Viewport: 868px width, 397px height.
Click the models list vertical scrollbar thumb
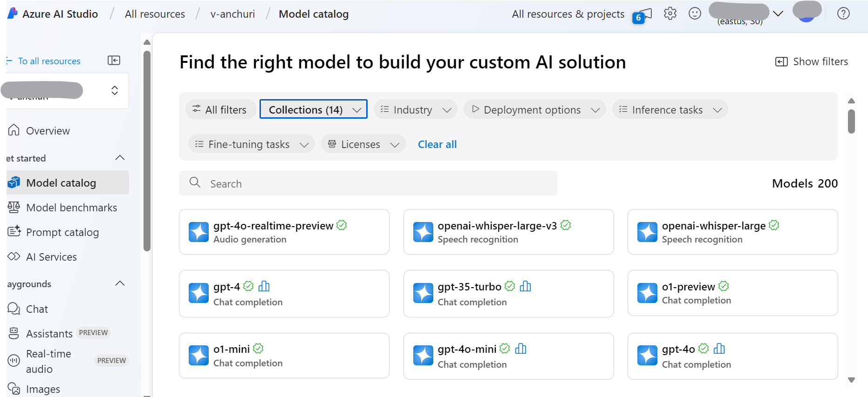pos(851,121)
